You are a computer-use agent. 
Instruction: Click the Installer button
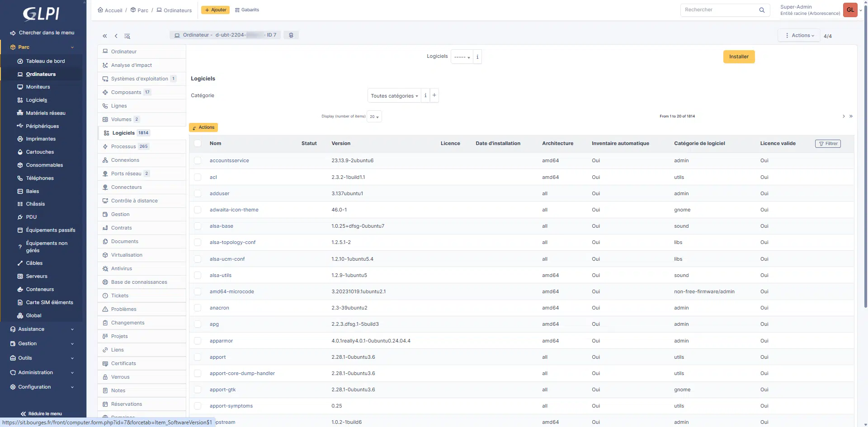(x=739, y=56)
